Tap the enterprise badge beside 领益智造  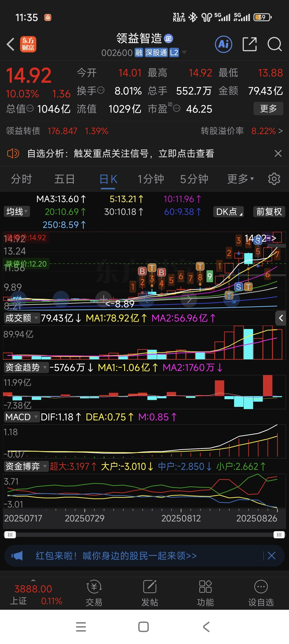[x=168, y=39]
